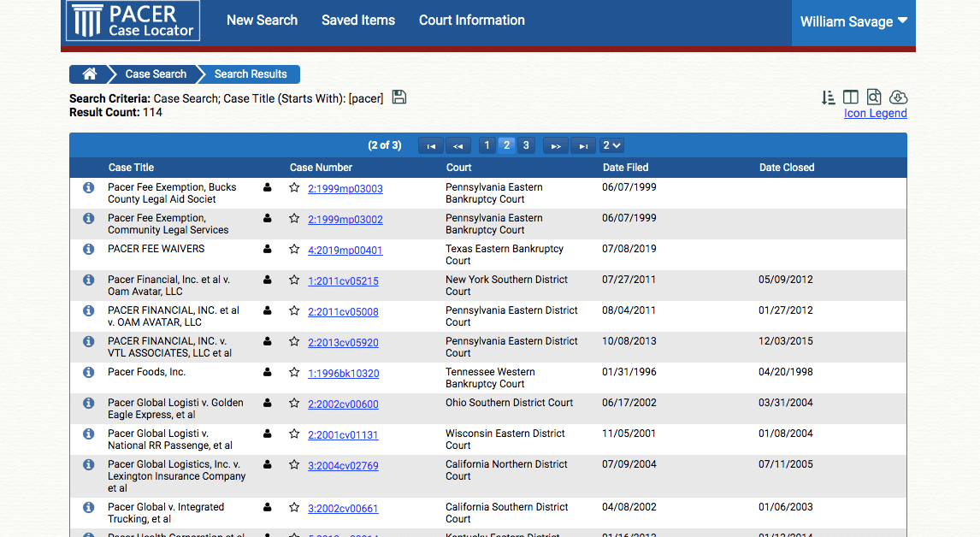Sort by Date Filed column header
This screenshot has width=980, height=537.
625,168
